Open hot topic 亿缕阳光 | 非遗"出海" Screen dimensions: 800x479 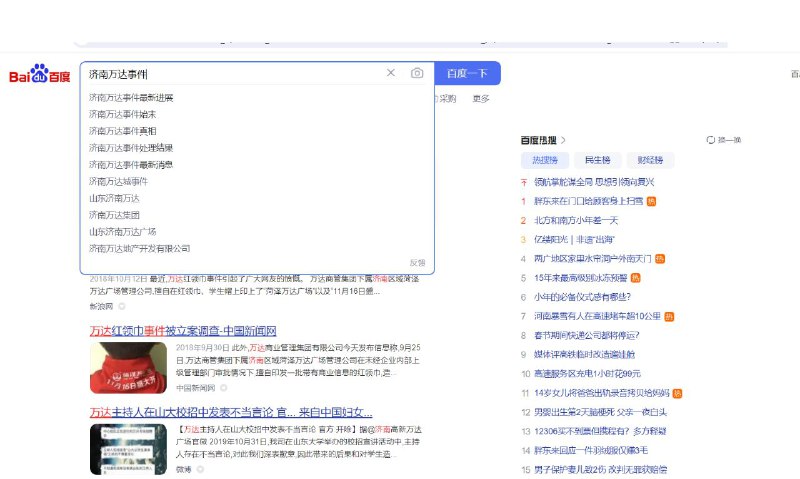tap(574, 240)
